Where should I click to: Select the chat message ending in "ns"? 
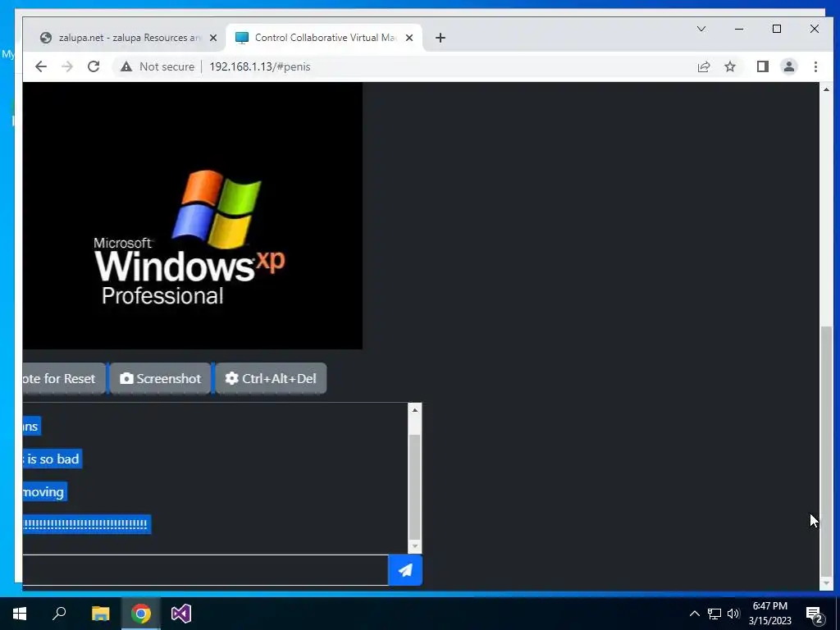pyautogui.click(x=32, y=427)
